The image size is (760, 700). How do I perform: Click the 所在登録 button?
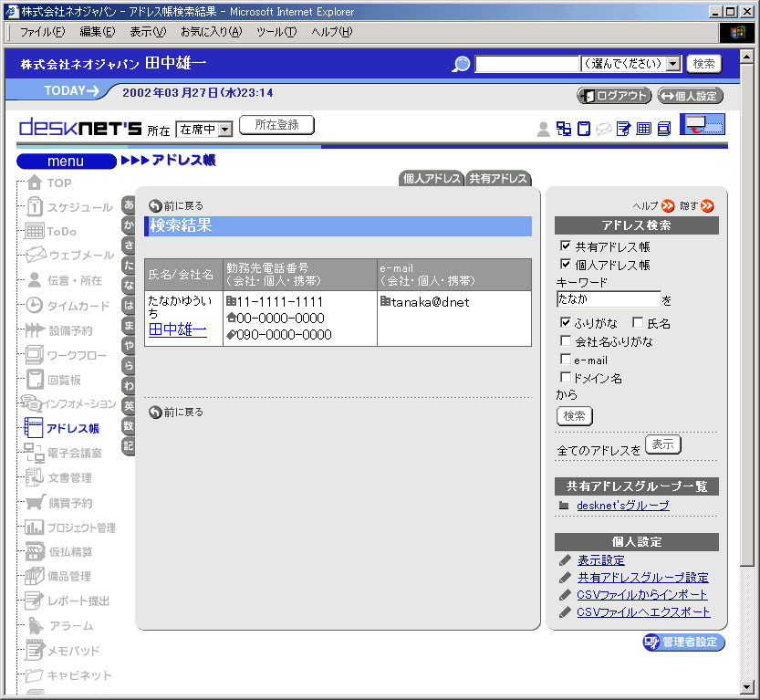point(276,125)
